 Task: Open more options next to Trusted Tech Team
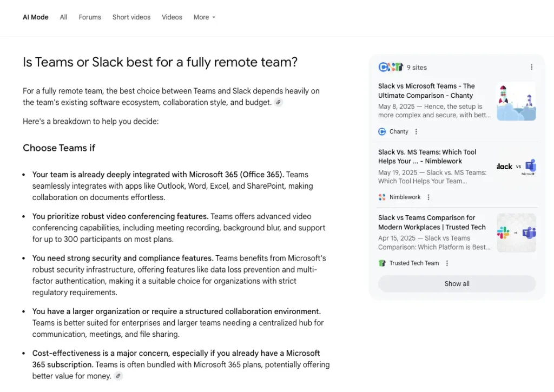[x=447, y=263]
